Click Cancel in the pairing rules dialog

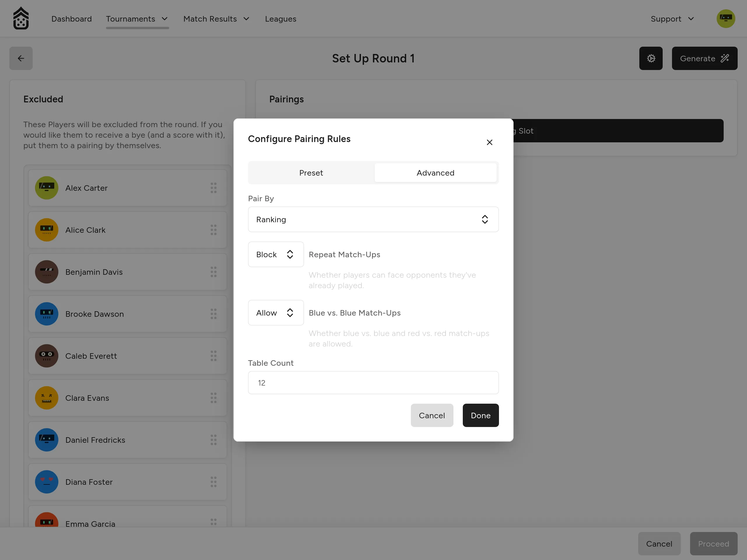[432, 416]
